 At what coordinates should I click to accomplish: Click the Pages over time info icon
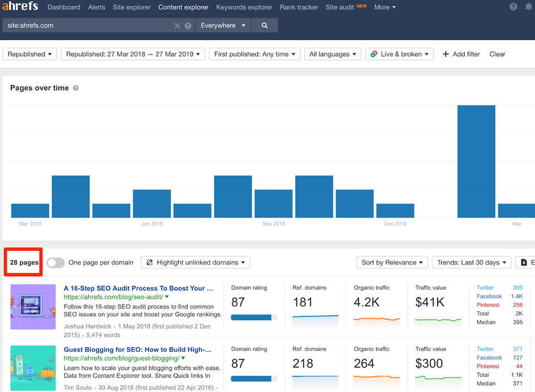[76, 88]
